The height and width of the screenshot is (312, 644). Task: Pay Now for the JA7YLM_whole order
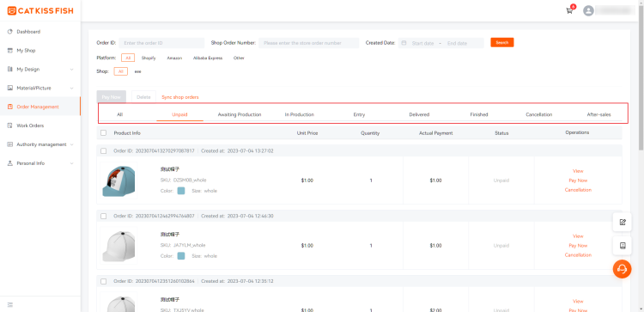click(578, 246)
